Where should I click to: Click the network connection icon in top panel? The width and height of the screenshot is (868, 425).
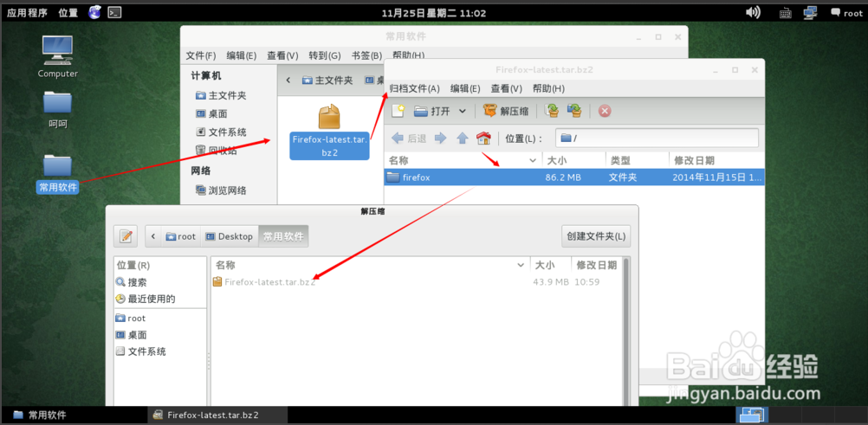(x=812, y=12)
